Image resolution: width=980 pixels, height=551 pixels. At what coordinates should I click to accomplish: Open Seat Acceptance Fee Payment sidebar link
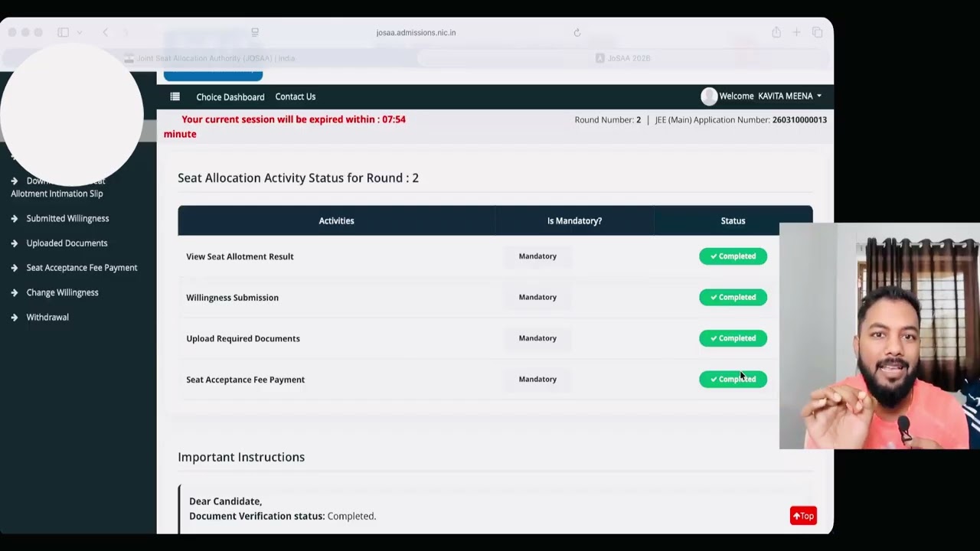82,268
